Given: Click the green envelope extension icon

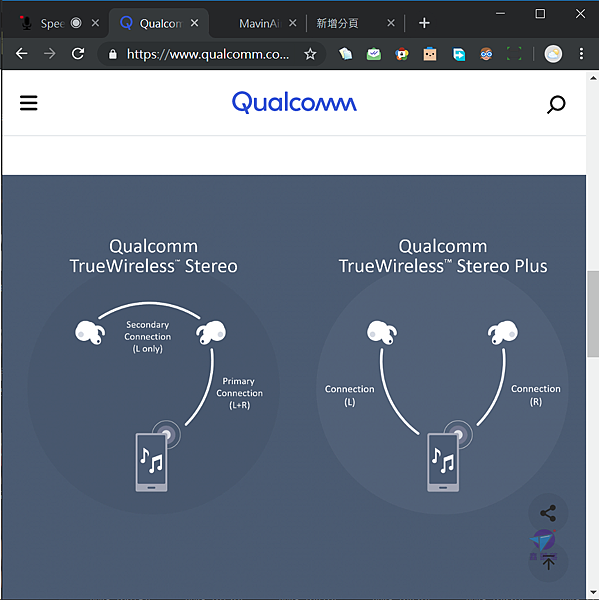Looking at the screenshot, I should [x=374, y=54].
